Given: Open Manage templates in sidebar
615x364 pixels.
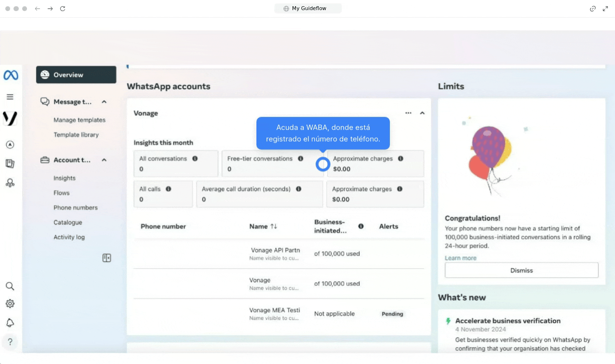Looking at the screenshot, I should coord(79,120).
